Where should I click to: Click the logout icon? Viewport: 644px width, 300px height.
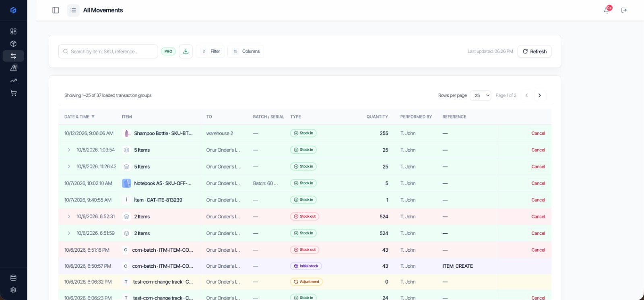coord(624,10)
